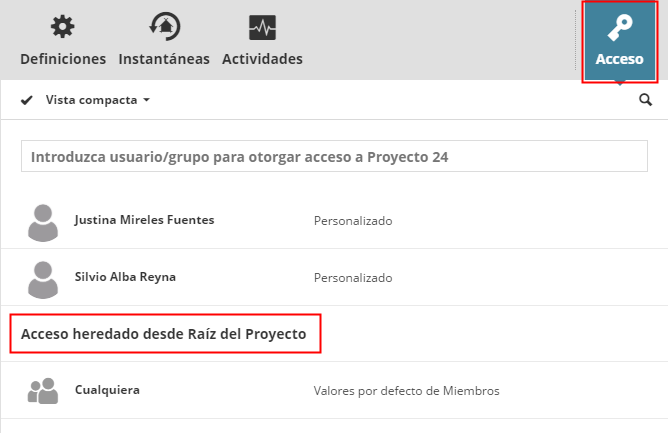Open Personalizado access level for Justina
The height and width of the screenshot is (433, 668).
[x=353, y=221]
